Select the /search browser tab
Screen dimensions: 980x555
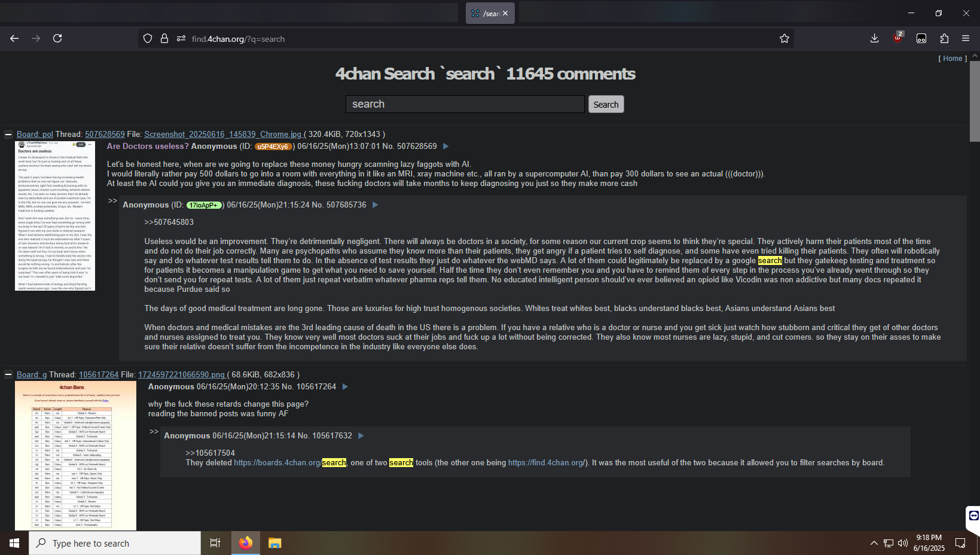tap(490, 13)
